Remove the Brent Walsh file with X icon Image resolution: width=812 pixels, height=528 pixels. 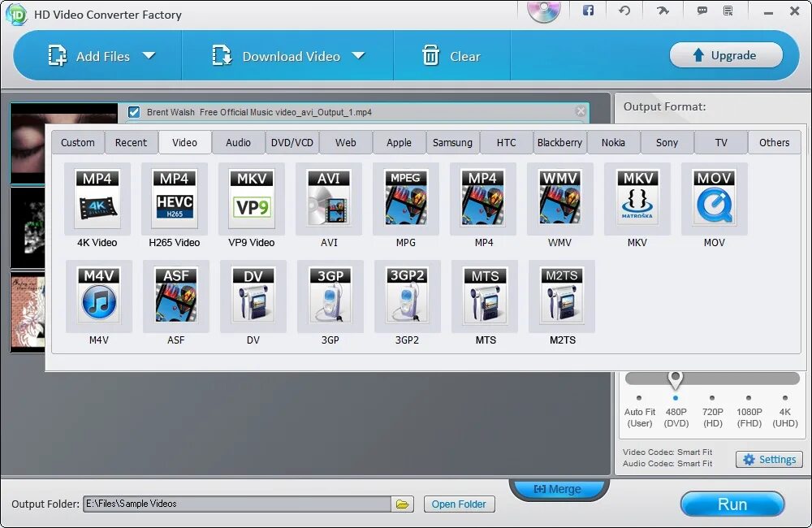coord(581,111)
